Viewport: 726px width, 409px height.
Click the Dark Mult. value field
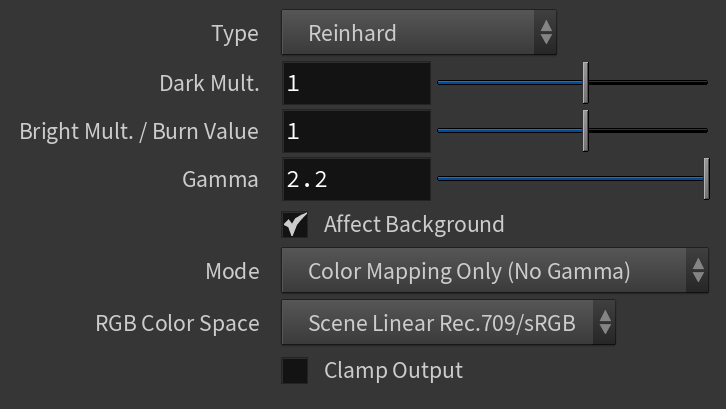[357, 83]
